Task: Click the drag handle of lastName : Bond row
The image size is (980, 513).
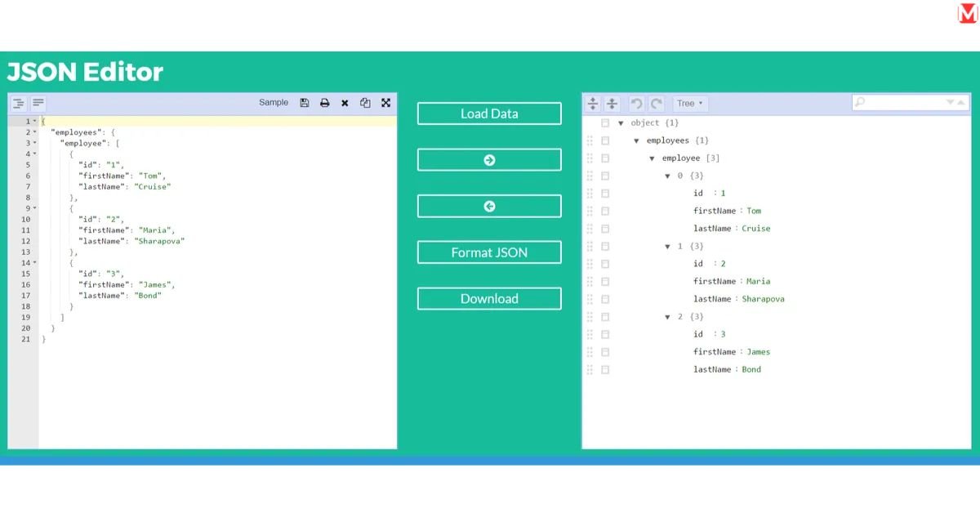Action: tap(590, 370)
